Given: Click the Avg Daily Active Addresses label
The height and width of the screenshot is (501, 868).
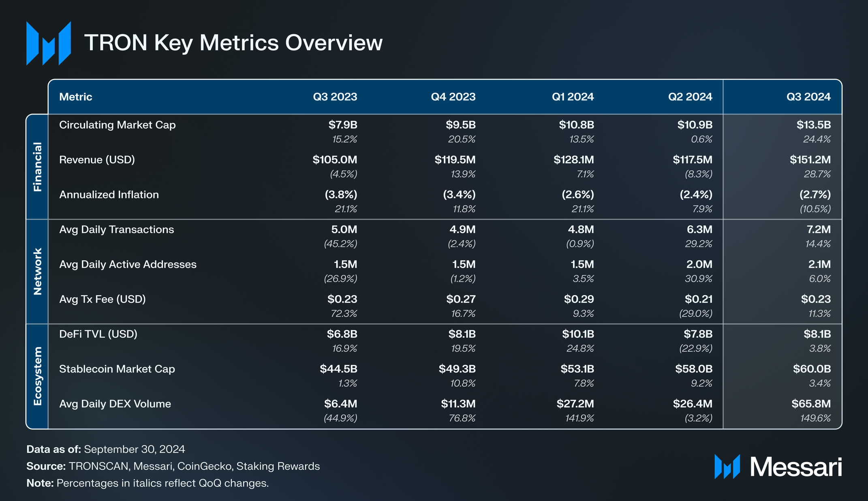Looking at the screenshot, I should 128,264.
